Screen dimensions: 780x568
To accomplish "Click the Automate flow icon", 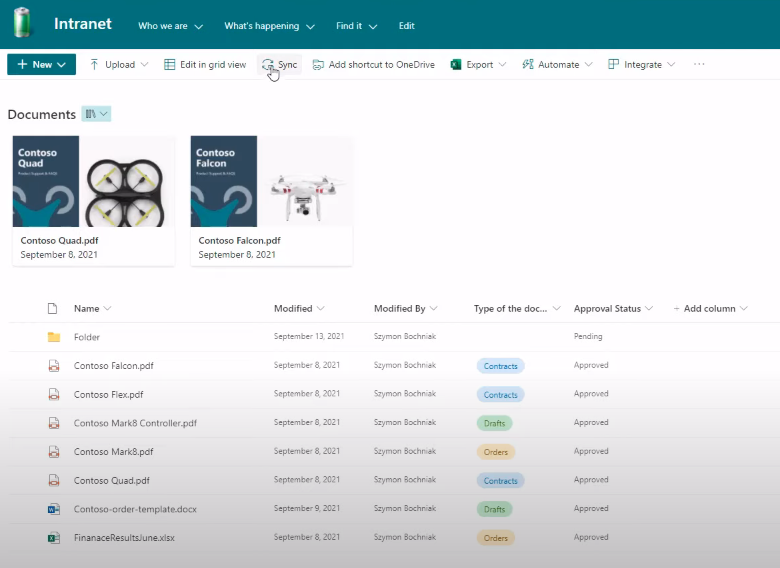I will [528, 65].
